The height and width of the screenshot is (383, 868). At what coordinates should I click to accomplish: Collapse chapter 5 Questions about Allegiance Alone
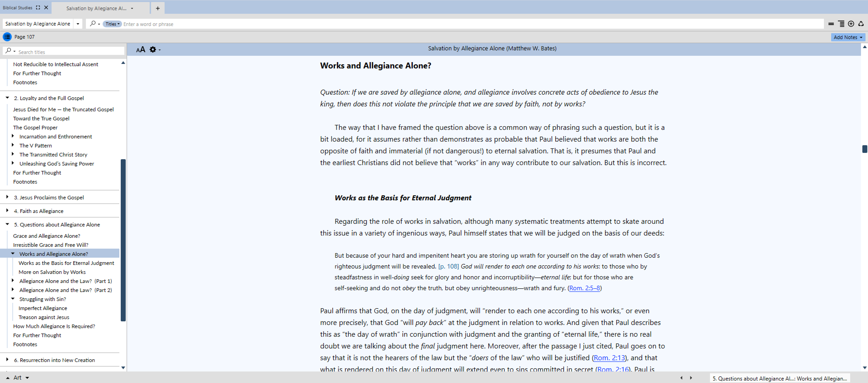[7, 224]
